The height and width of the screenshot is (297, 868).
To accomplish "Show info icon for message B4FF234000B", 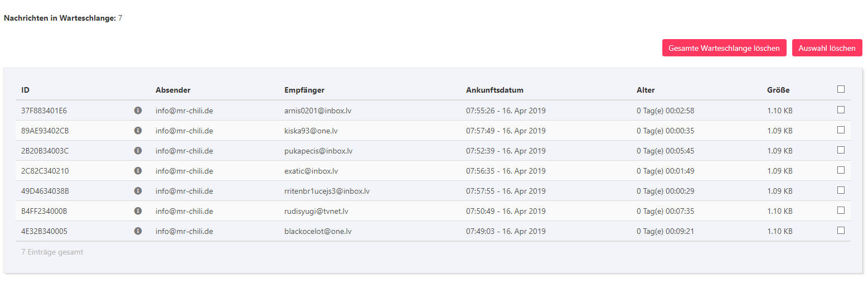I will point(138,211).
